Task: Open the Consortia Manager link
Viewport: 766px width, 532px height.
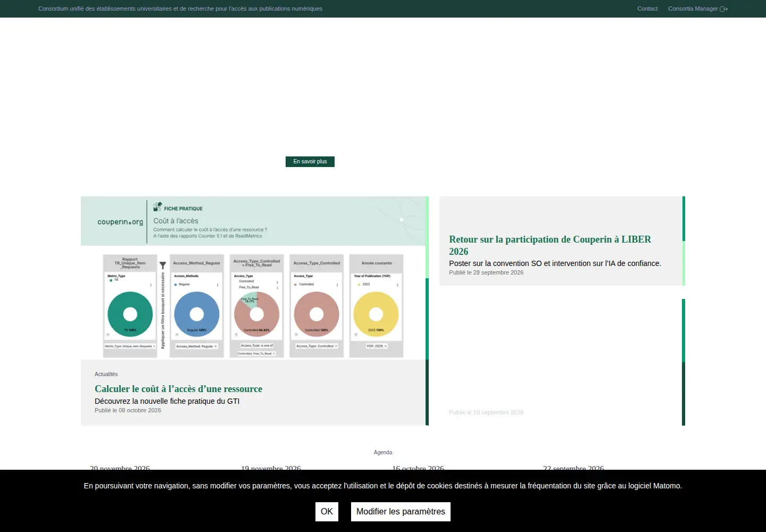Action: tap(693, 9)
